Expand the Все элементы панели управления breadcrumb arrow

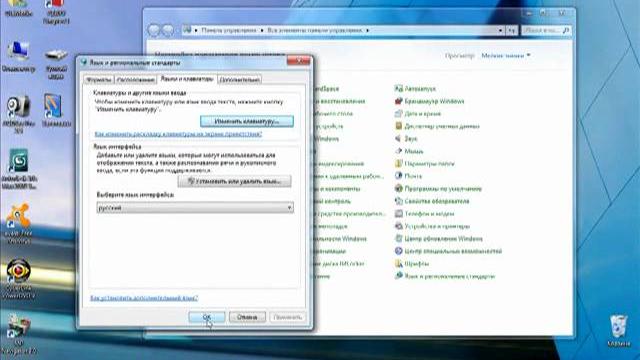[367, 30]
